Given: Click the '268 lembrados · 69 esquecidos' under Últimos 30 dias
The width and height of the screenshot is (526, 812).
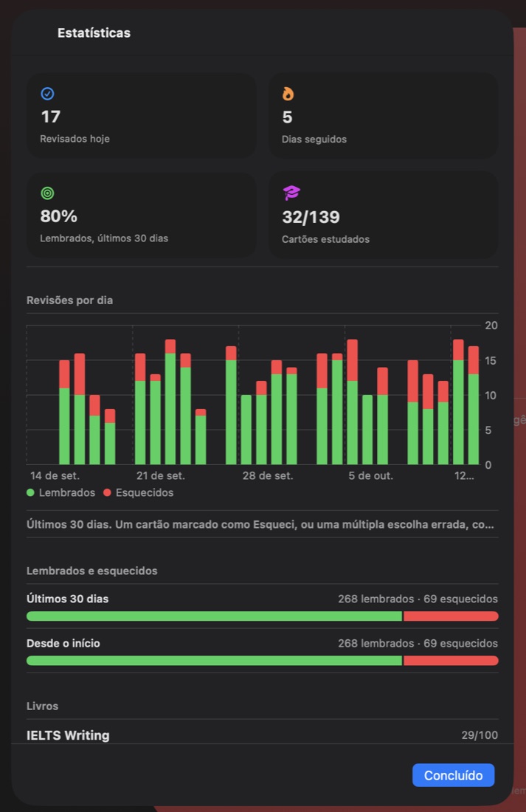Looking at the screenshot, I should (418, 599).
